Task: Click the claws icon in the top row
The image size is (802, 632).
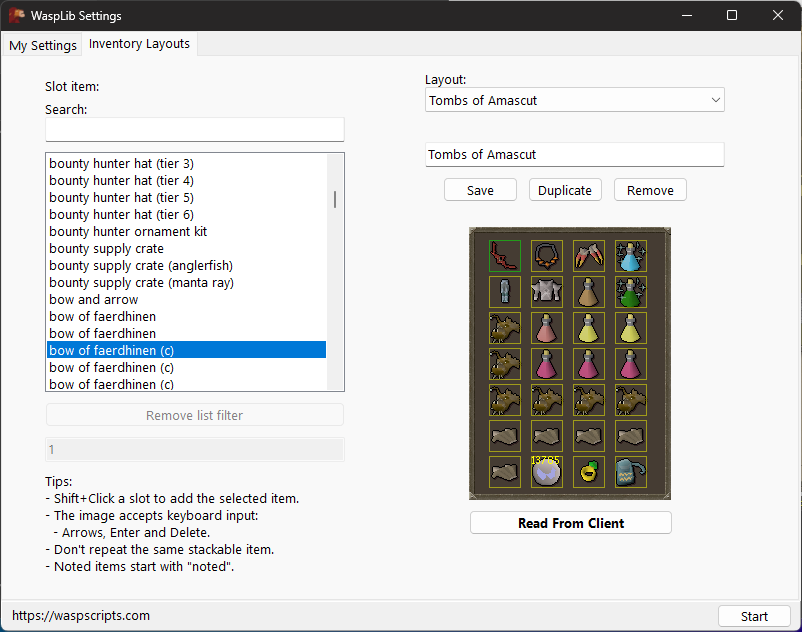Action: [x=589, y=256]
